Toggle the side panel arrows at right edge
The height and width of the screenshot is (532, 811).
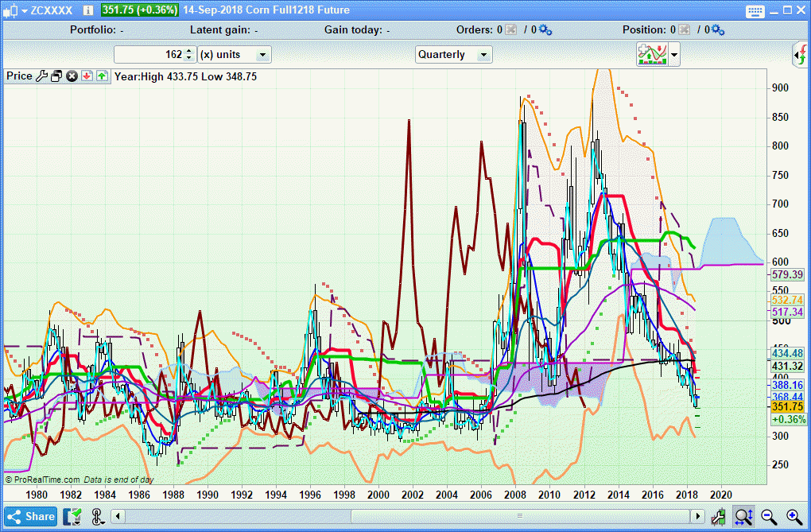pos(801,55)
